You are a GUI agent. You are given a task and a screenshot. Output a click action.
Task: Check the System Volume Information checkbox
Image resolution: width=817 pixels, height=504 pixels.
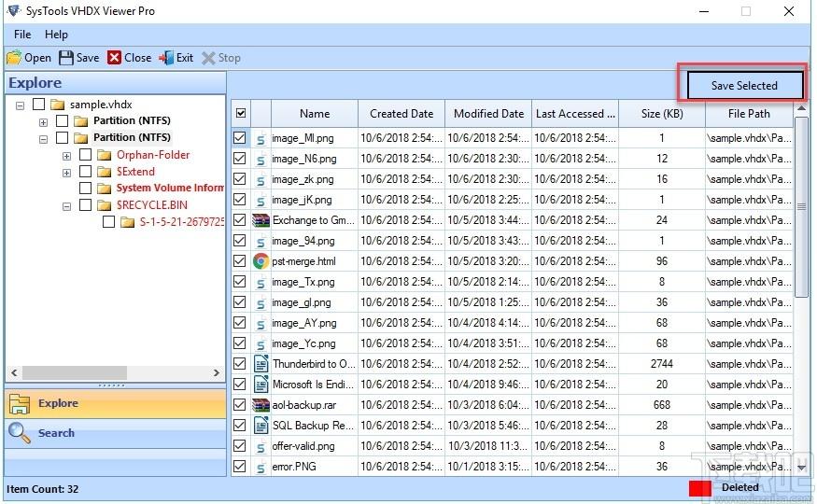[86, 188]
